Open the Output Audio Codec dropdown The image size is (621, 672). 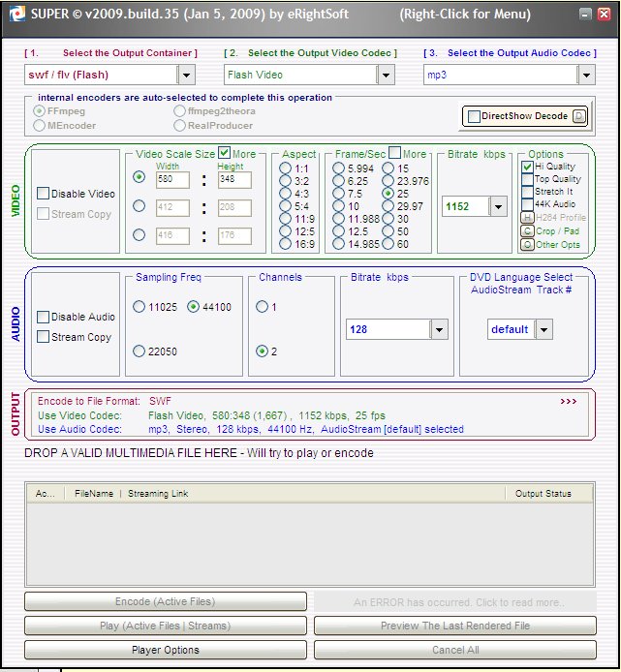[x=586, y=75]
